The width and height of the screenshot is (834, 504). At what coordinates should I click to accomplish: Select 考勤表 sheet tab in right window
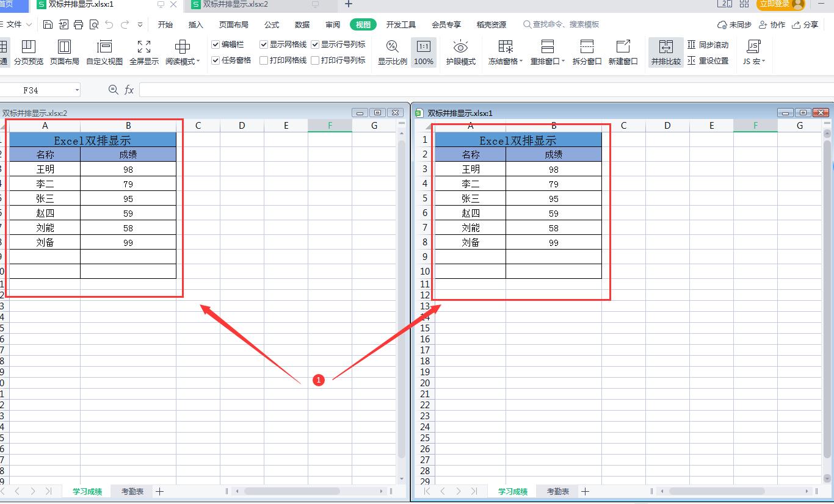click(557, 491)
